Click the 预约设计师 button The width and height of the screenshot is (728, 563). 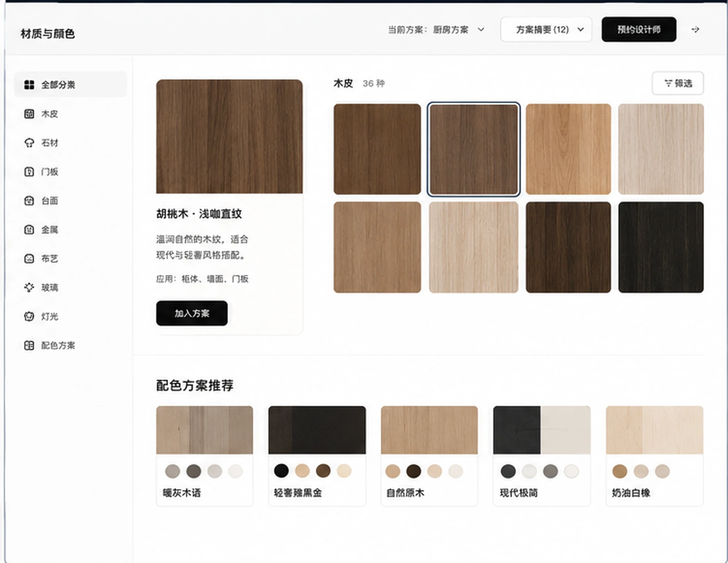click(x=639, y=30)
